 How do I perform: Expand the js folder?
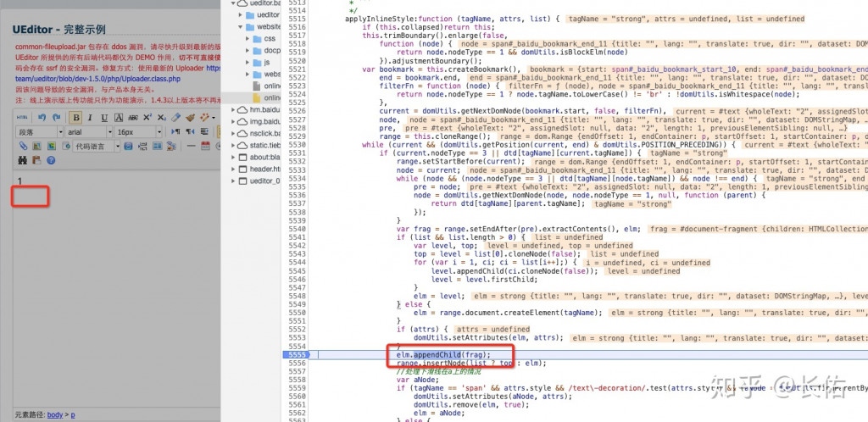[248, 63]
